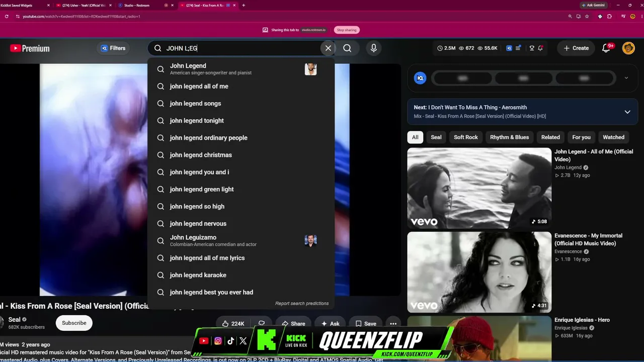
Task: Open the small vidIQ alert bell
Action: tap(540, 48)
